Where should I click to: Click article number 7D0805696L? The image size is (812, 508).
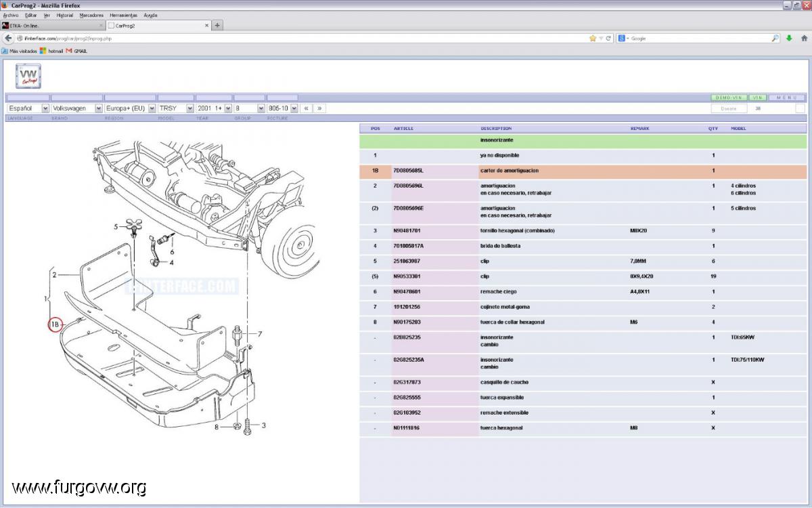pyautogui.click(x=408, y=186)
